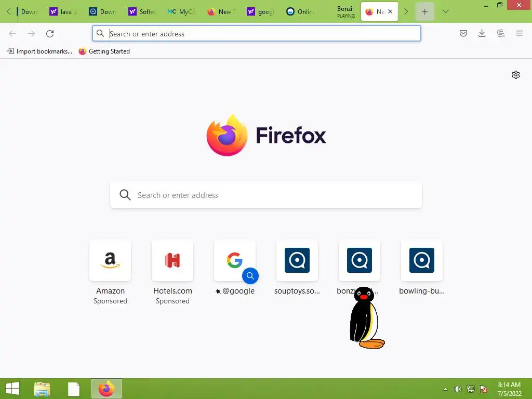Viewport: 532px width, 399px height.
Task: Open the @google search shortcut
Action: (234, 261)
